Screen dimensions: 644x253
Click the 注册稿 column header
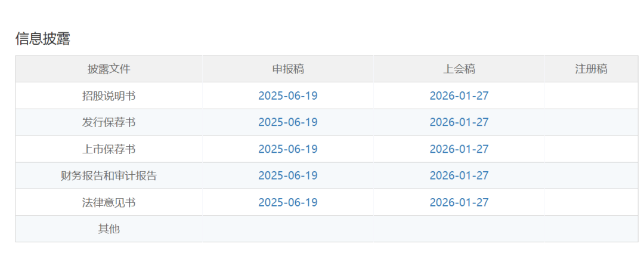tap(592, 69)
